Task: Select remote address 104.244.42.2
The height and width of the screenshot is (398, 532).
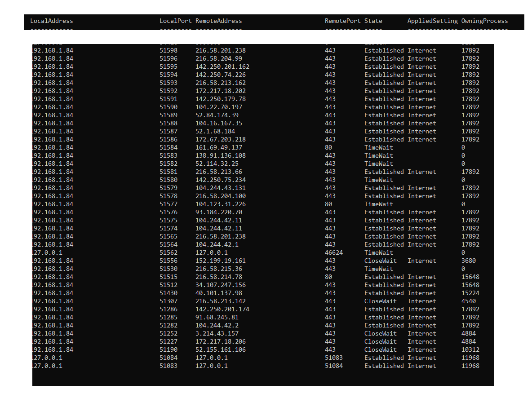Action: (217, 326)
